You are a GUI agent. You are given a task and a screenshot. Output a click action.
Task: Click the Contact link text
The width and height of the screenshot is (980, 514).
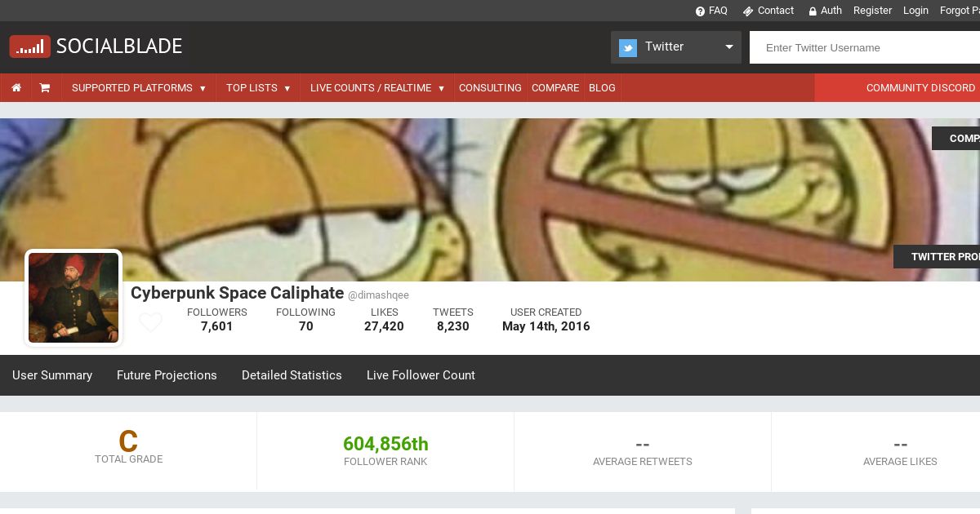coord(776,11)
